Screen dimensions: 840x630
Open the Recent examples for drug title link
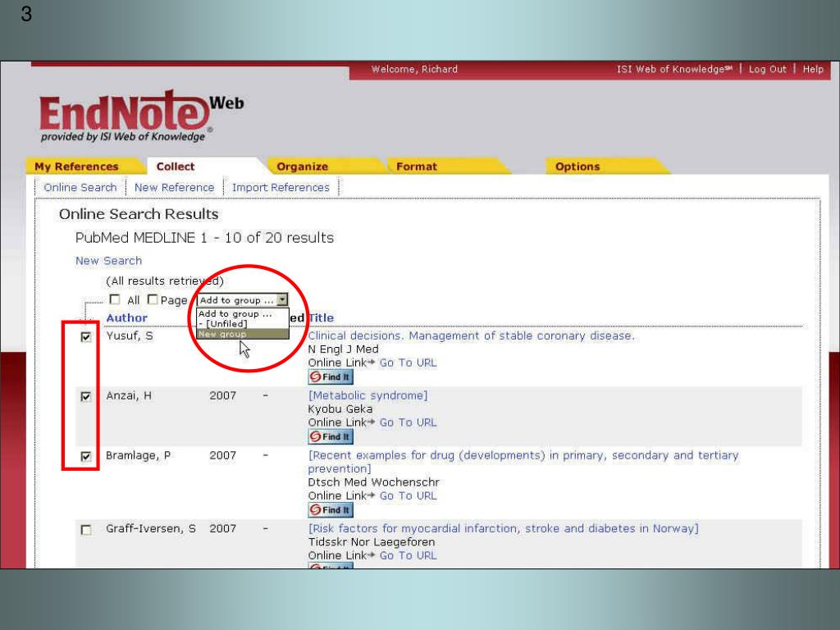(x=523, y=462)
